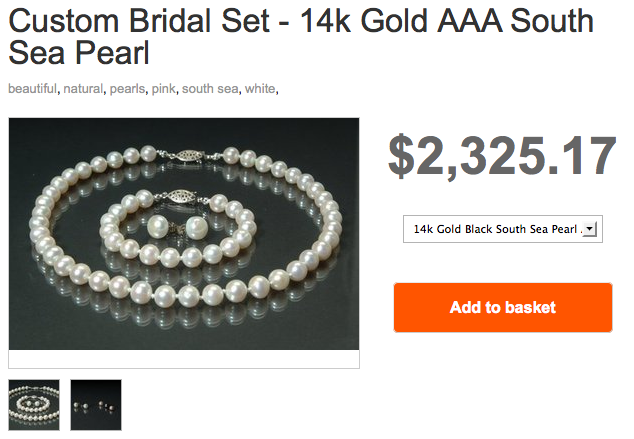Screen dimensions: 634x439
Task: Click the Custom Bridal Set product title
Action: 300,37
